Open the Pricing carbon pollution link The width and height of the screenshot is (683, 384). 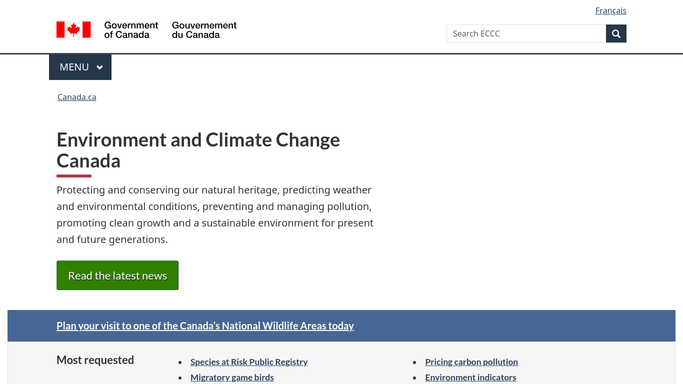pyautogui.click(x=471, y=362)
